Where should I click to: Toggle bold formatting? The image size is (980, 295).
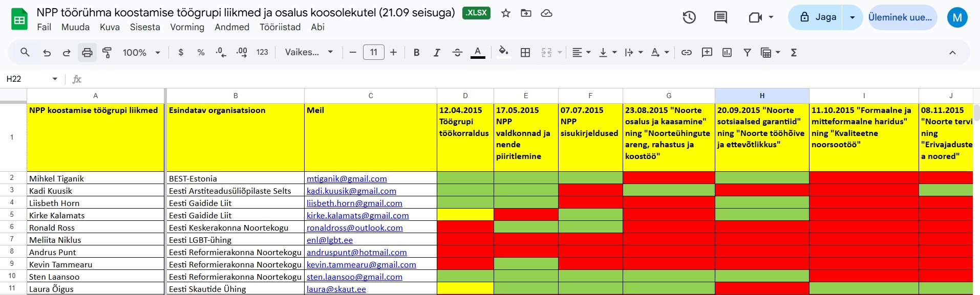click(x=416, y=53)
